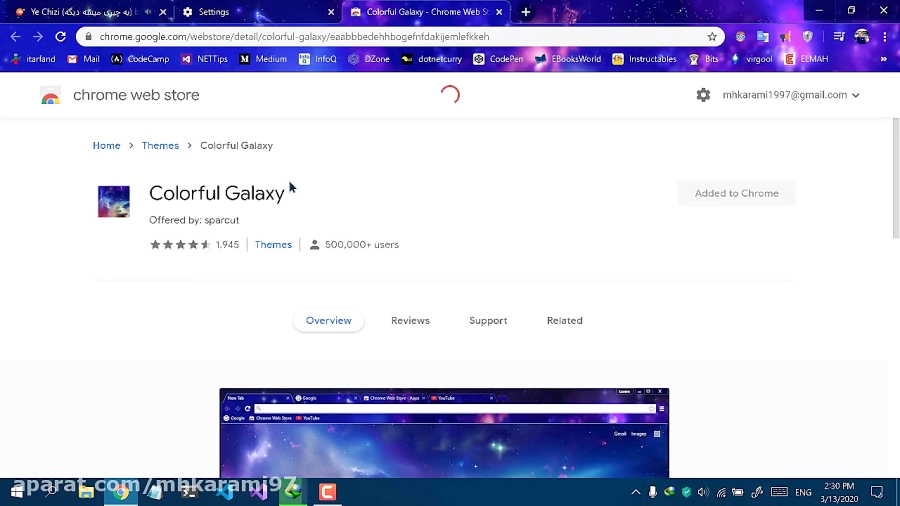The width and height of the screenshot is (900, 506).
Task: Select the Colorful Galaxy browser tab
Action: (x=426, y=11)
